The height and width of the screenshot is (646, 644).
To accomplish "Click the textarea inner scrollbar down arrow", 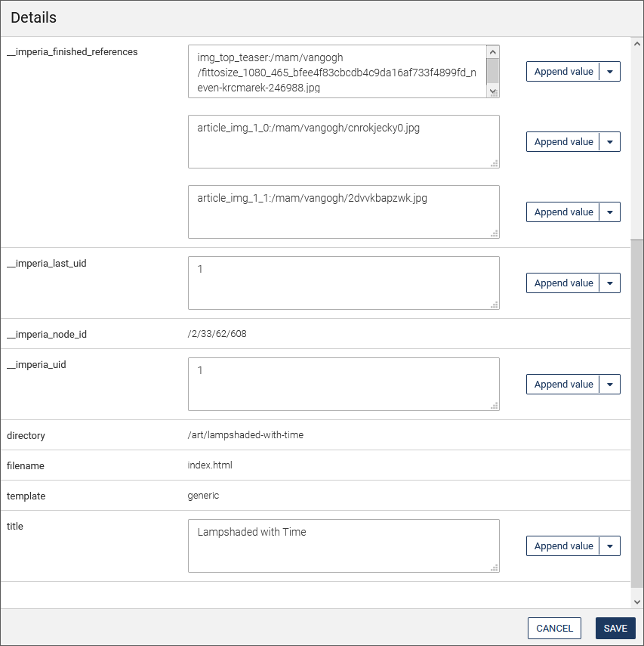I will coord(493,91).
